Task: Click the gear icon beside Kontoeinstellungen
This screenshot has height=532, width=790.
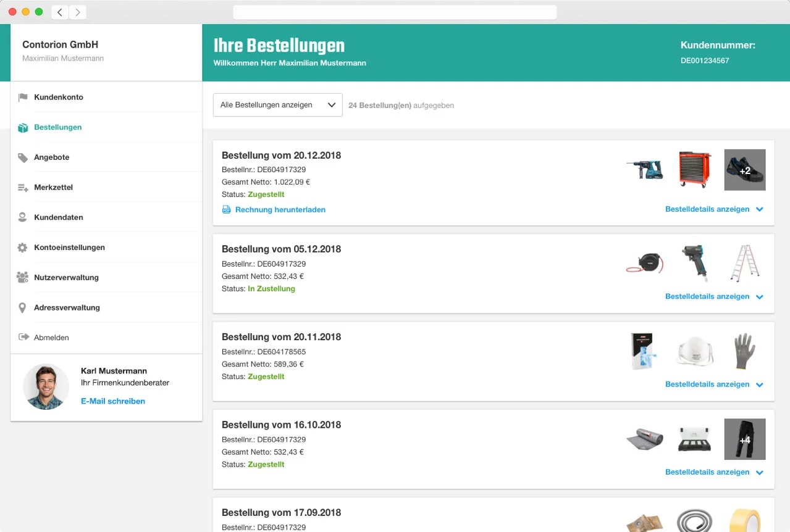Action: pos(23,247)
